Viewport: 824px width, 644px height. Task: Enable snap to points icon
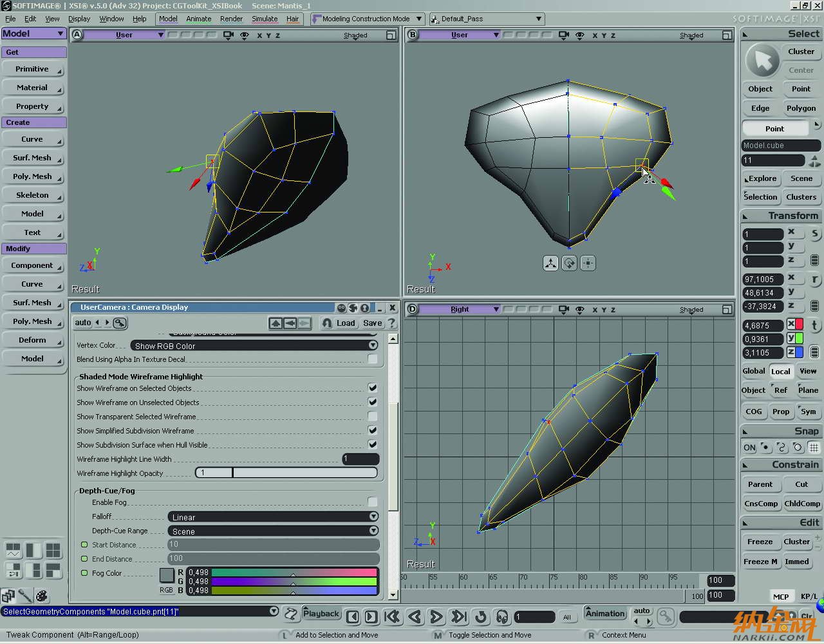tap(765, 447)
